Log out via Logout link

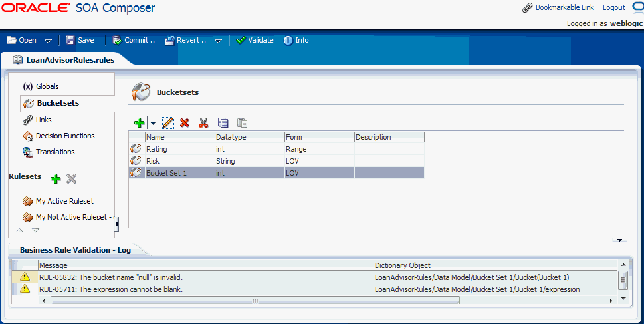click(613, 7)
